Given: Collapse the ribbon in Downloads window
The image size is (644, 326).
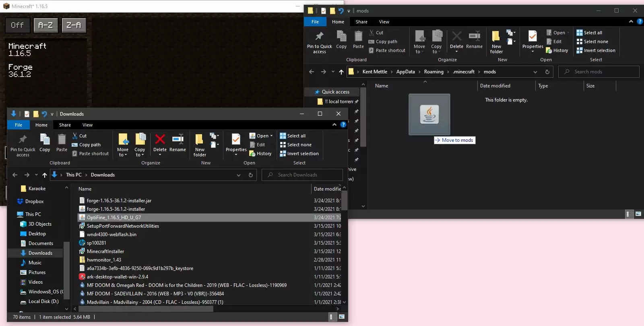Looking at the screenshot, I should [334, 125].
